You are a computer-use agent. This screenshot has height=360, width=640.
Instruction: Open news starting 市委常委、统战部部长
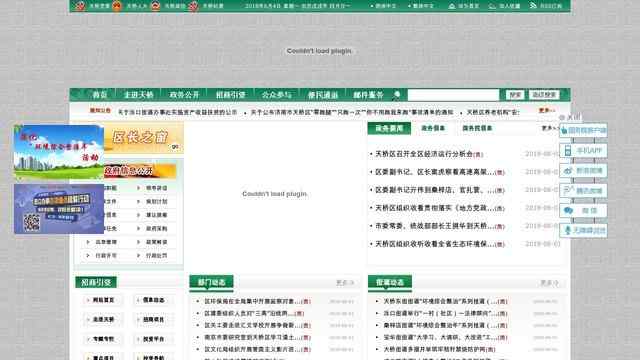click(434, 226)
